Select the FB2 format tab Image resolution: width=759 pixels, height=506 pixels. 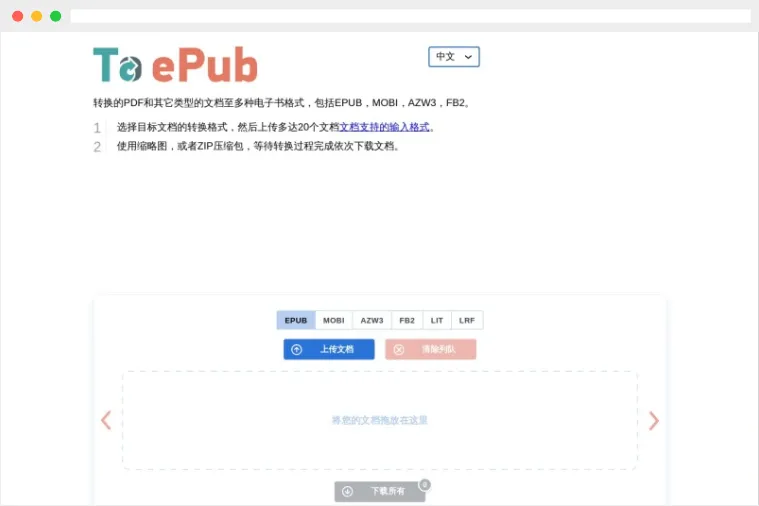coord(407,320)
